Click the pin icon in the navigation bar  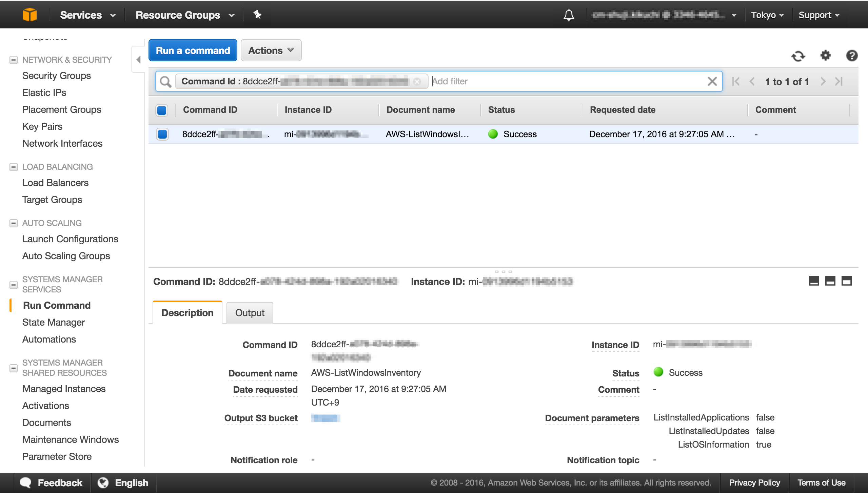click(258, 15)
